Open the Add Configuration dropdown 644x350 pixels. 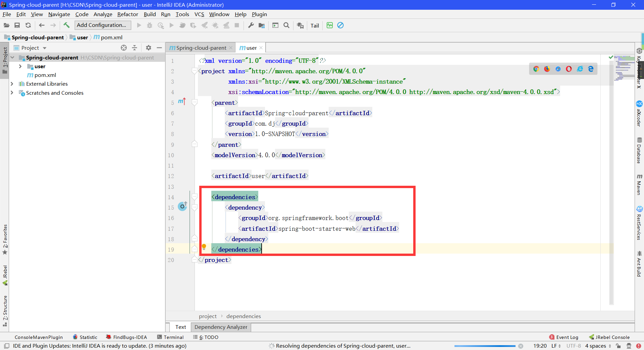103,25
